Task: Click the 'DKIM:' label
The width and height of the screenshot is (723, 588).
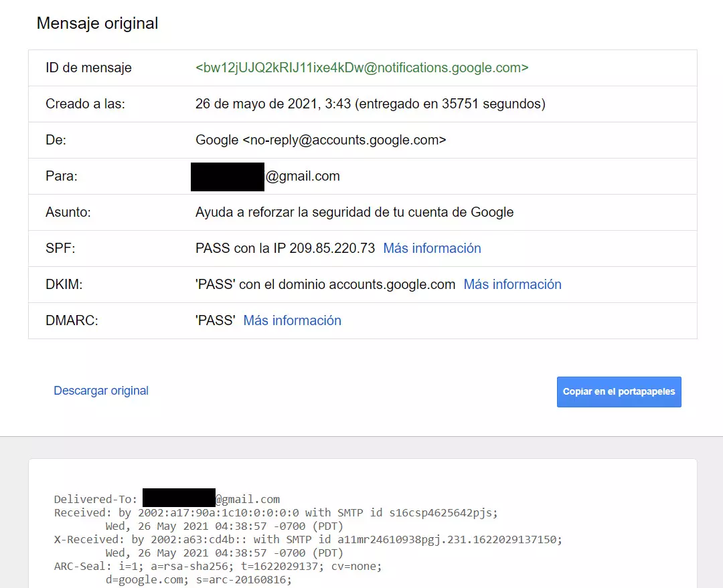Action: click(64, 284)
